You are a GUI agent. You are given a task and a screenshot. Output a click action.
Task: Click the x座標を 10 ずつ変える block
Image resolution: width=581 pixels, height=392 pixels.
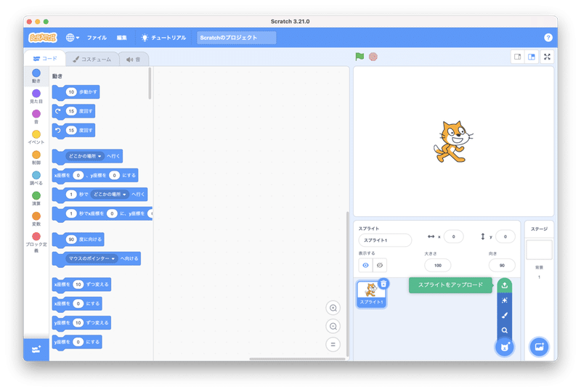tap(81, 285)
